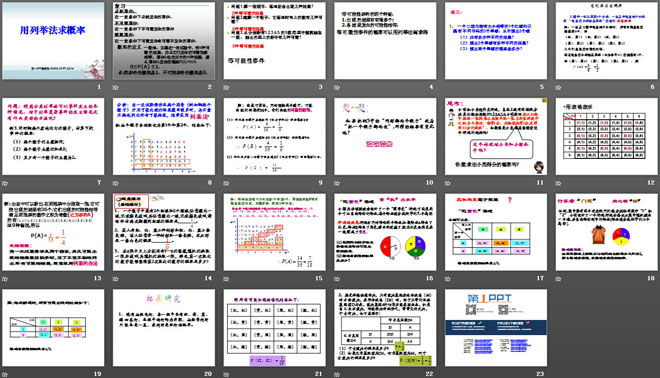Select last slide 23 with 第1PPT logo
Screen dimensions: 660x378
click(496, 327)
